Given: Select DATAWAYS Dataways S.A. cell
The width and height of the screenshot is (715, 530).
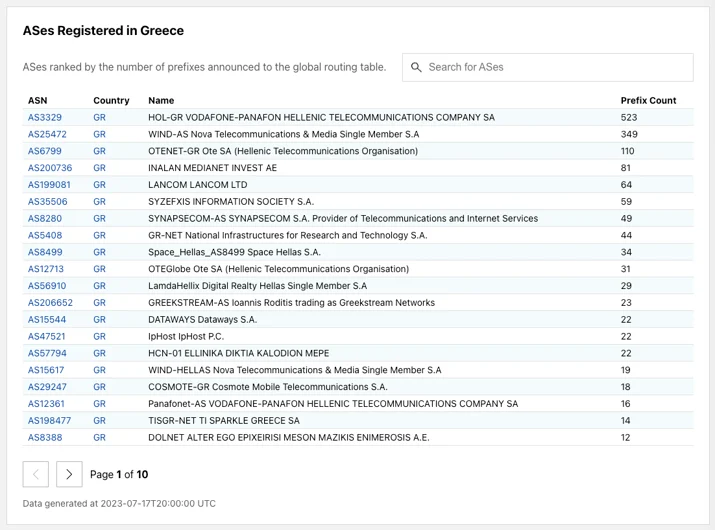Looking at the screenshot, I should pos(202,320).
